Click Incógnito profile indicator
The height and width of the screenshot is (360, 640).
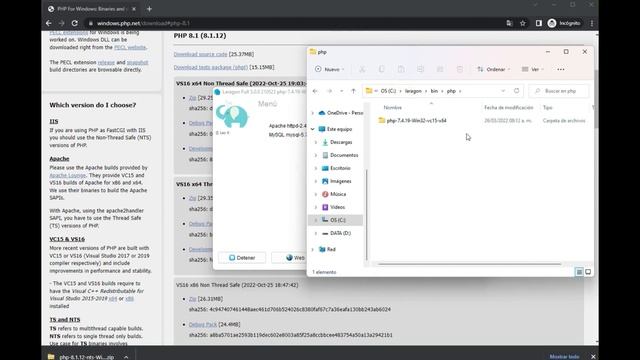pos(564,23)
